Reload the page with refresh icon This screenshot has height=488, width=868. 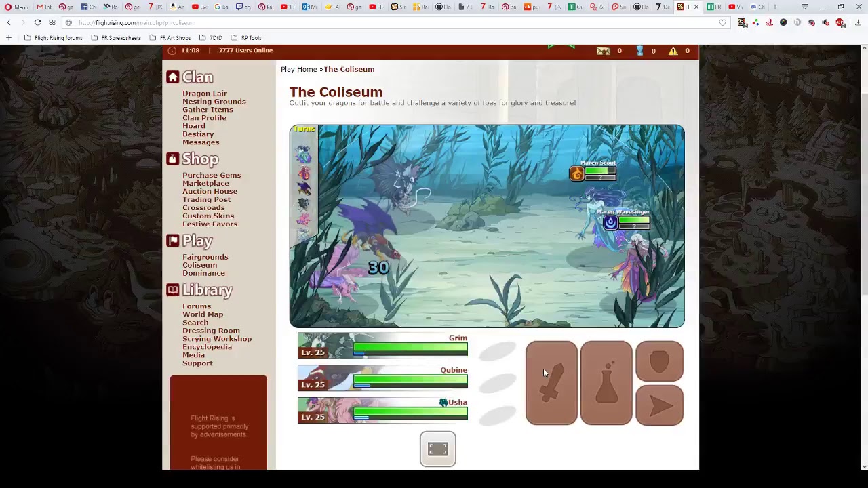point(38,22)
